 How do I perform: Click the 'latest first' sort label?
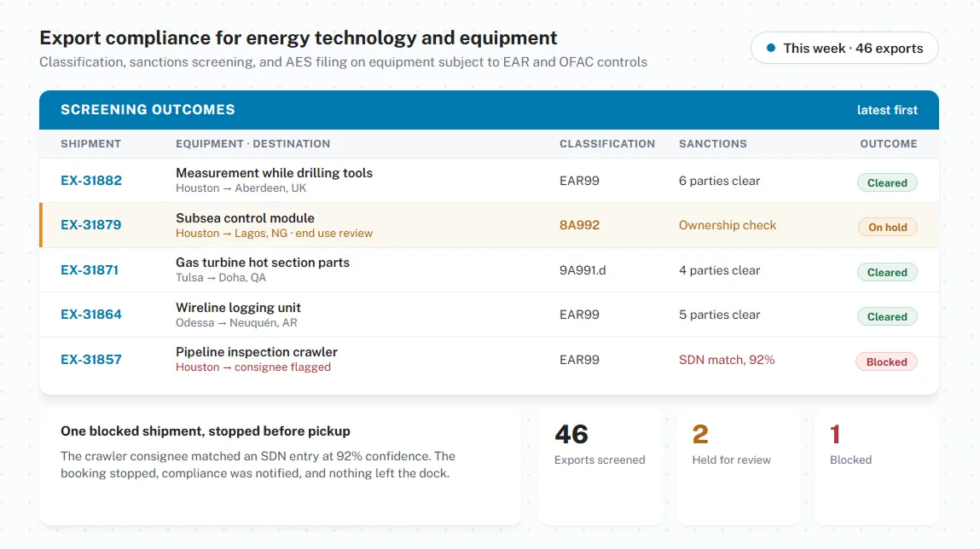[887, 110]
